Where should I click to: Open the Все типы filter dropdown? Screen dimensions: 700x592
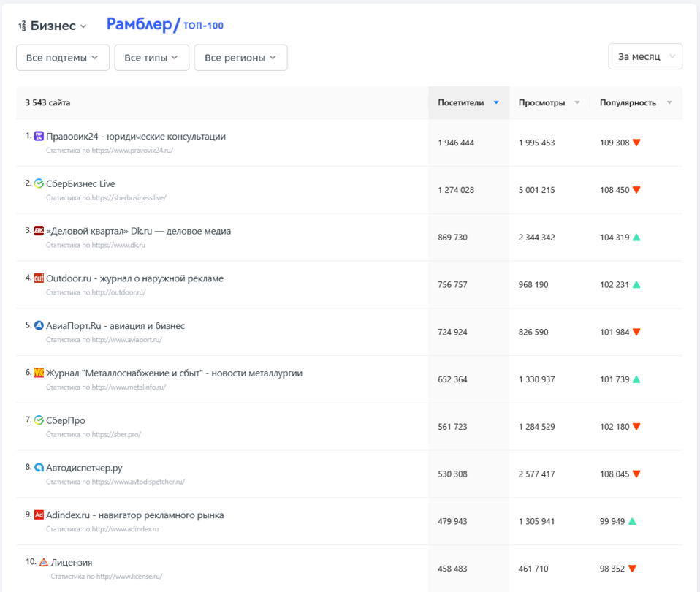pos(152,58)
